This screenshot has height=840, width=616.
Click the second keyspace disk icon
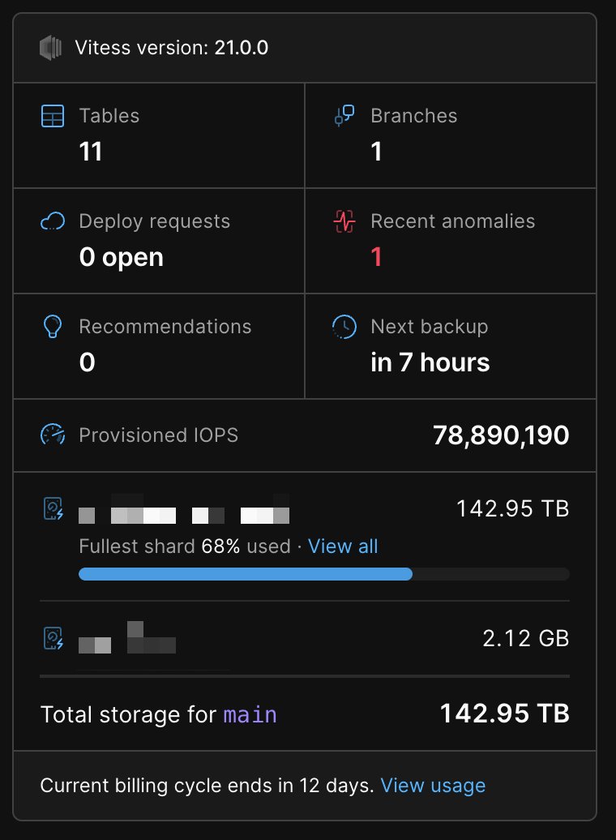(53, 638)
